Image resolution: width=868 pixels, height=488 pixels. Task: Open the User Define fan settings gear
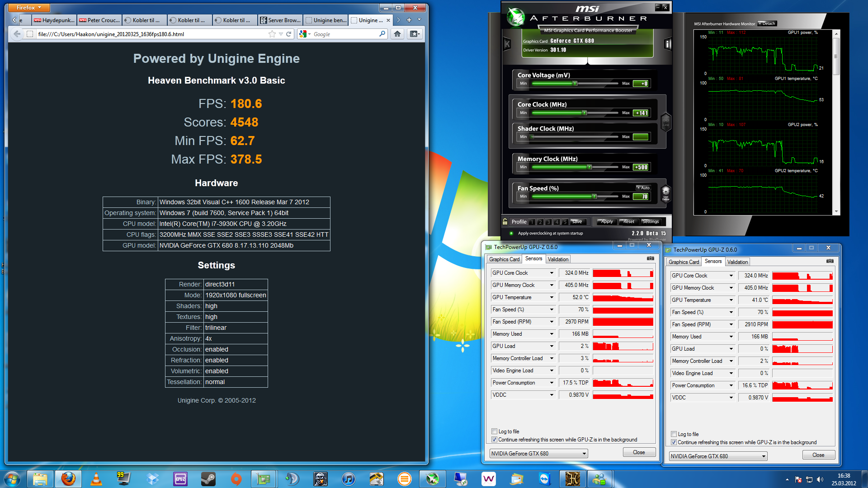665,193
